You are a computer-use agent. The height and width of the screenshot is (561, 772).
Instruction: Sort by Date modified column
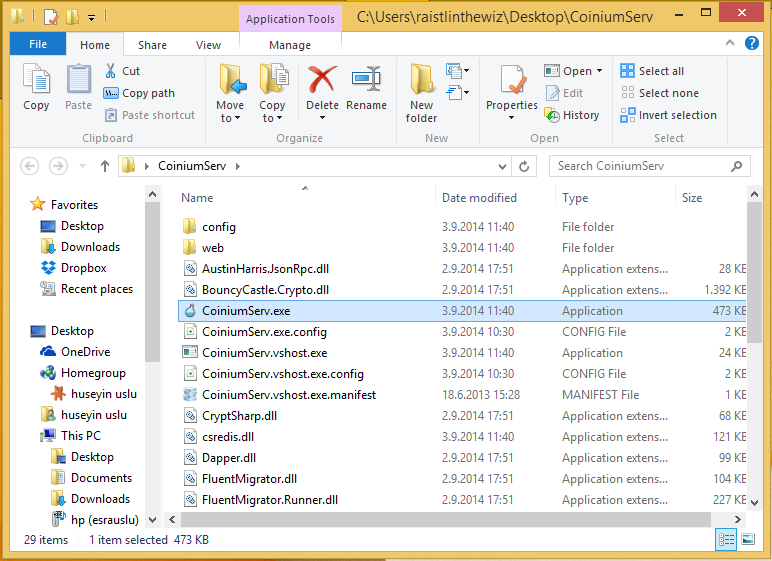[479, 198]
